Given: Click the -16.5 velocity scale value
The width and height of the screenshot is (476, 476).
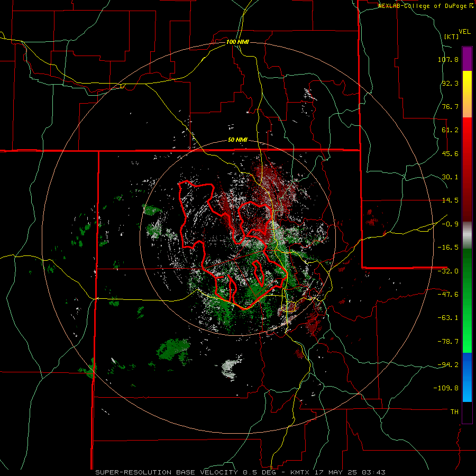Looking at the screenshot, I should pyautogui.click(x=448, y=248).
